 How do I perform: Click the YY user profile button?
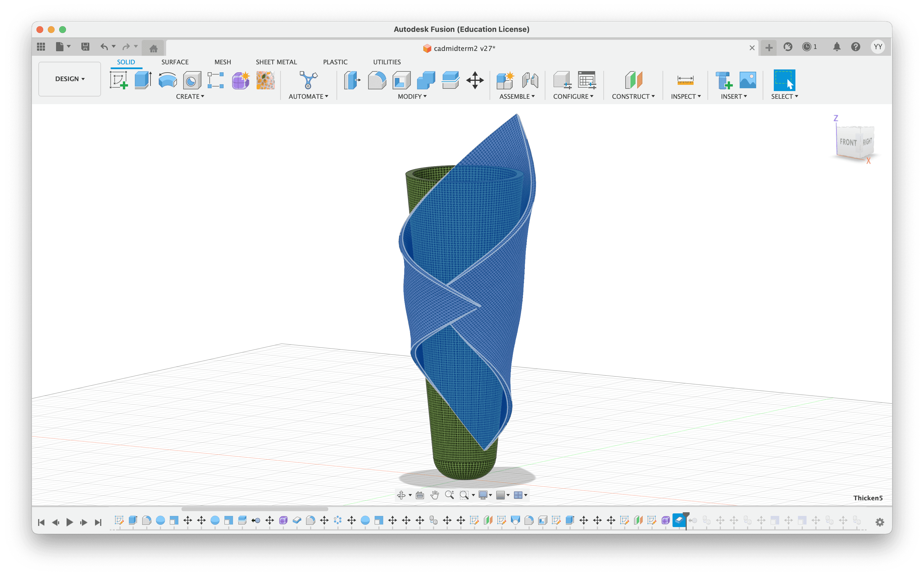click(878, 47)
